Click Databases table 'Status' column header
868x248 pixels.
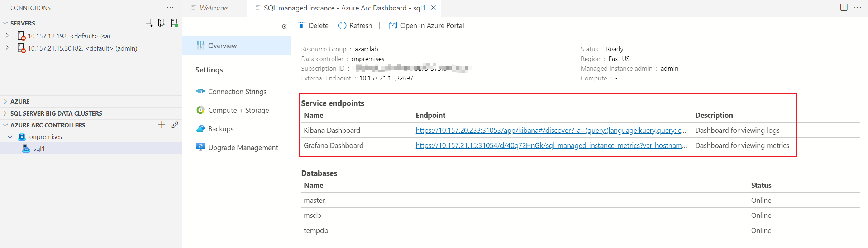click(761, 185)
